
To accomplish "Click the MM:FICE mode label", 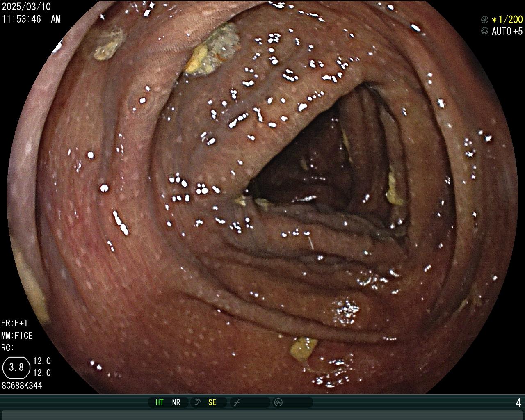I will click(17, 336).
